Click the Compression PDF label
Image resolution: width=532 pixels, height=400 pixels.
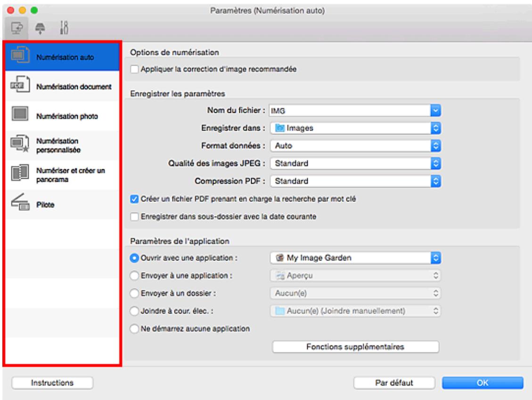click(229, 181)
